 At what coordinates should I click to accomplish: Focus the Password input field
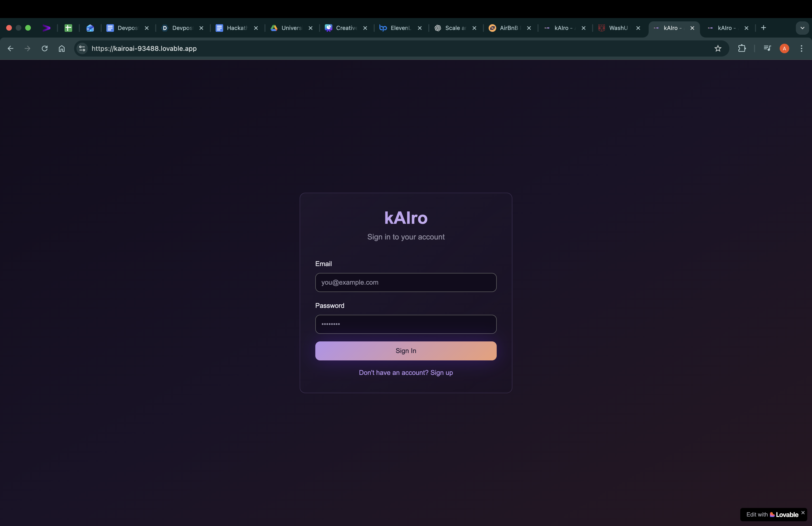[x=406, y=324]
